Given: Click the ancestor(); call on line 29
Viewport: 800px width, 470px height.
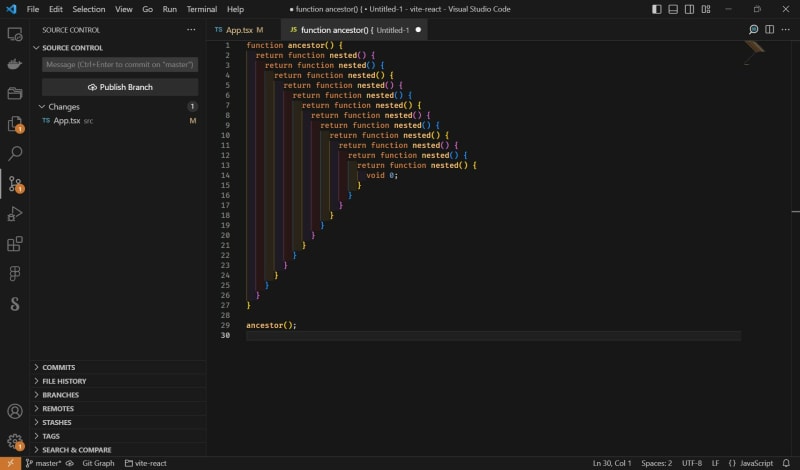Looking at the screenshot, I should (x=271, y=325).
